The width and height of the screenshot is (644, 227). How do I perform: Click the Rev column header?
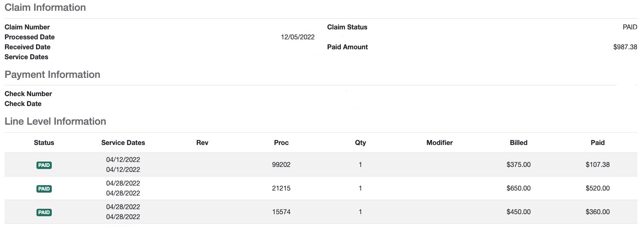click(202, 142)
